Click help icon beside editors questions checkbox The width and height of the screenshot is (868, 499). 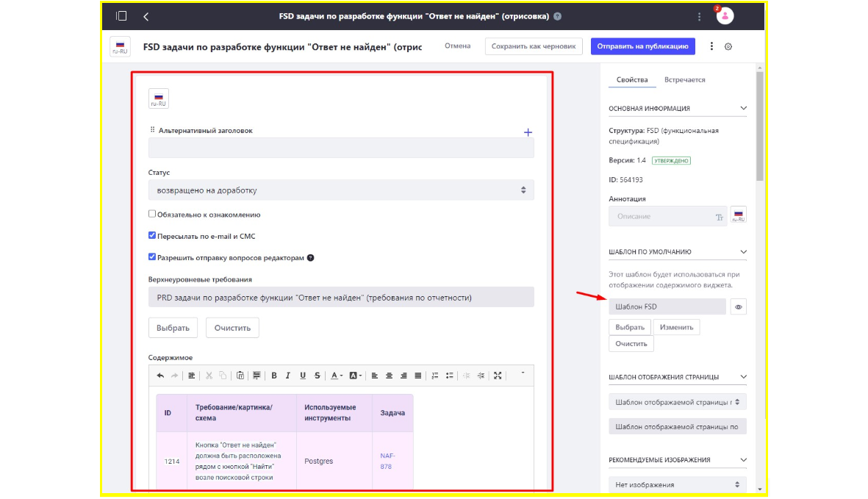[x=311, y=258]
